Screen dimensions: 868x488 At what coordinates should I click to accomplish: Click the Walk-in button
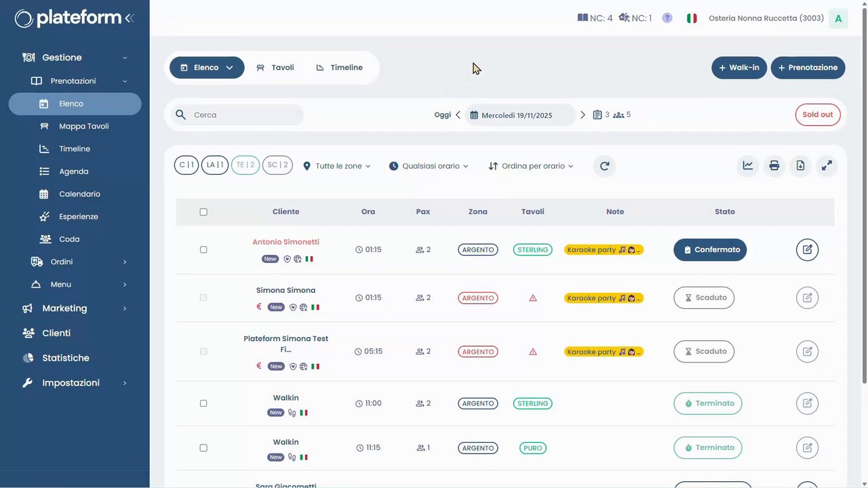[739, 68]
